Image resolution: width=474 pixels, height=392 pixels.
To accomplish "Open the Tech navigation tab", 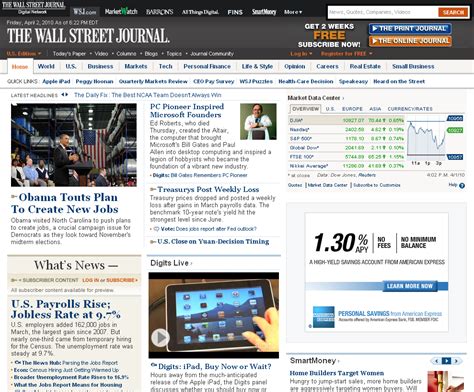I will tap(165, 66).
